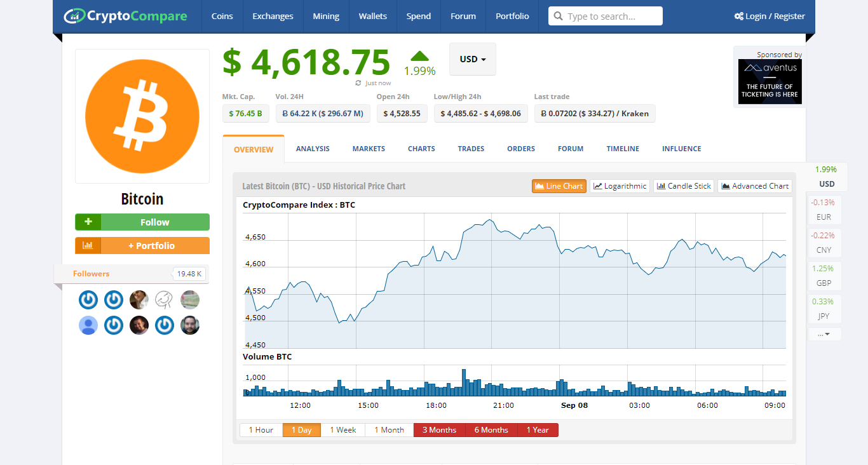Viewport: 868px width, 465px height.
Task: Open the Charts tab
Action: 421,149
